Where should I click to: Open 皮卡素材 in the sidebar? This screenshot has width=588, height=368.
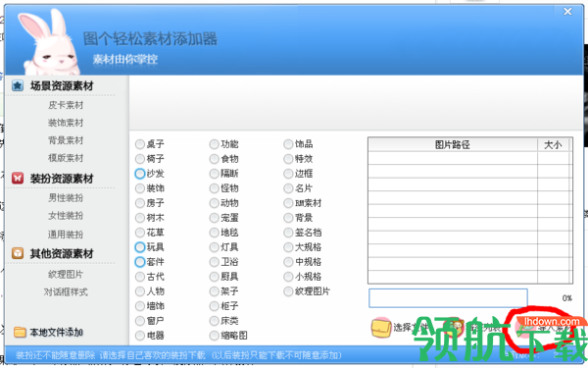click(x=66, y=105)
